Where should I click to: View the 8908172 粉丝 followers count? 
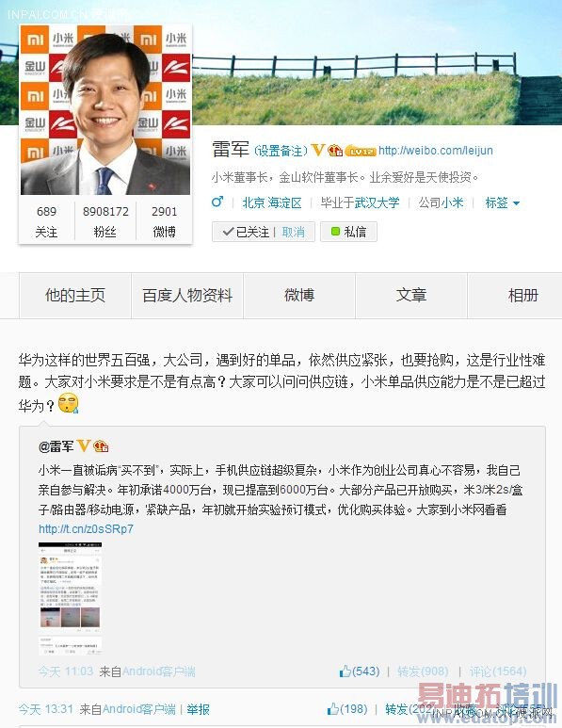click(x=105, y=221)
